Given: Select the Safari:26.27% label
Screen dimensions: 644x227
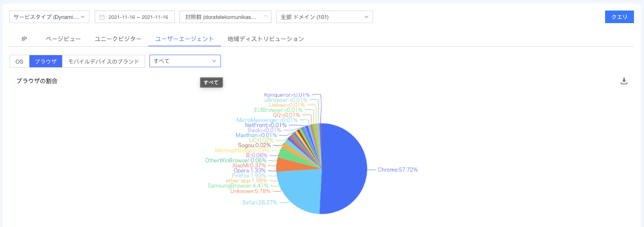Looking at the screenshot, I should pos(259,202).
